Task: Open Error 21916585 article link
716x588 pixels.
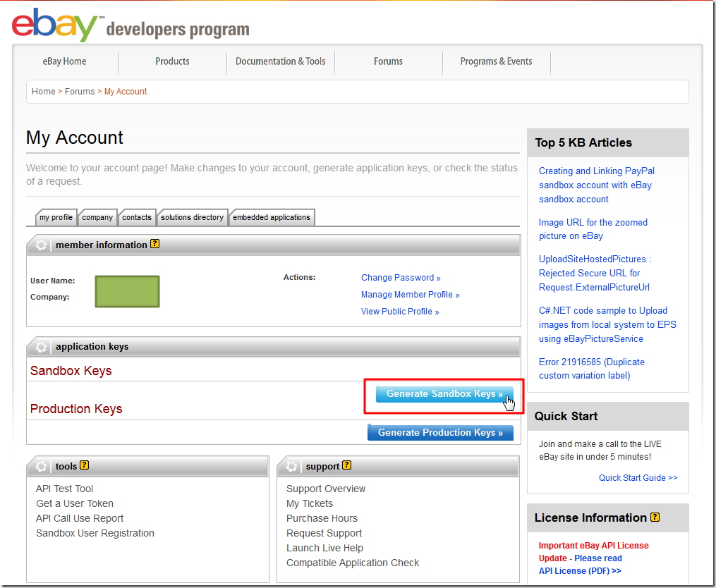Action: click(x=592, y=369)
